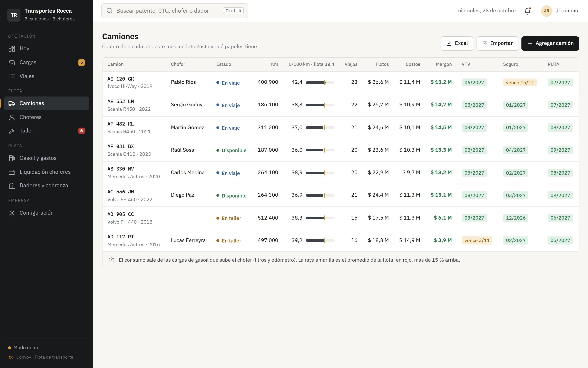Click the Importar button
The width and height of the screenshot is (588, 368).
(x=497, y=43)
